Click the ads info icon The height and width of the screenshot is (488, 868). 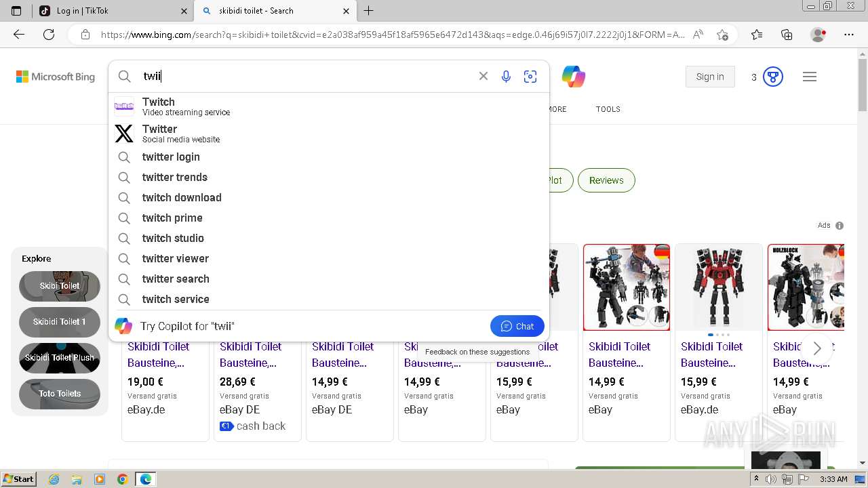coord(840,226)
